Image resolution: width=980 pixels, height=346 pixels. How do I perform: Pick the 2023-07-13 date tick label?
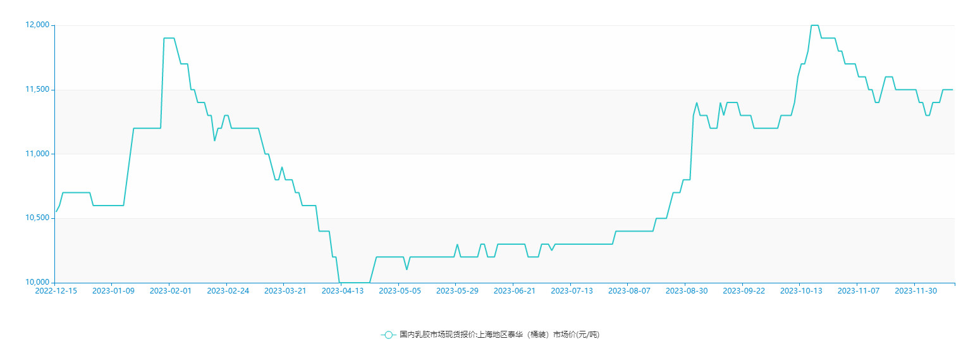point(572,291)
